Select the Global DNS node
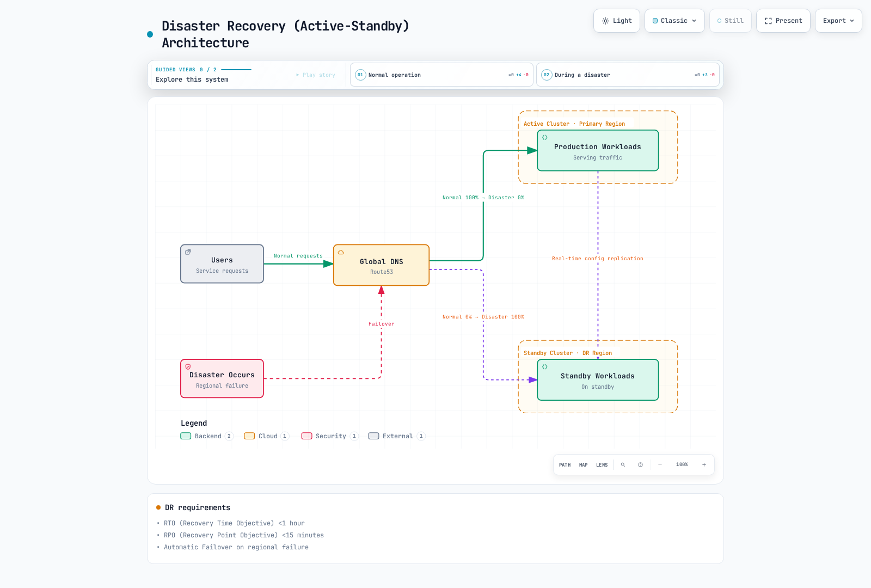 pos(382,265)
